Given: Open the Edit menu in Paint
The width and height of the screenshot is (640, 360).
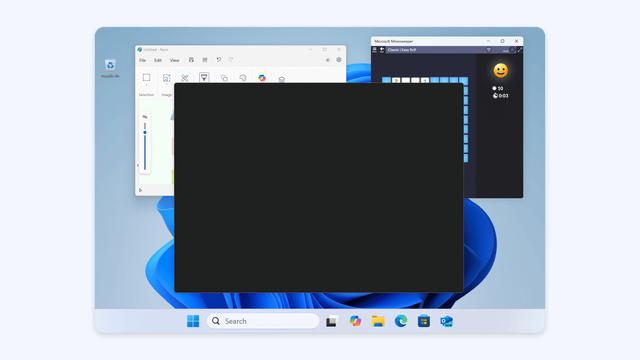Looking at the screenshot, I should point(158,60).
